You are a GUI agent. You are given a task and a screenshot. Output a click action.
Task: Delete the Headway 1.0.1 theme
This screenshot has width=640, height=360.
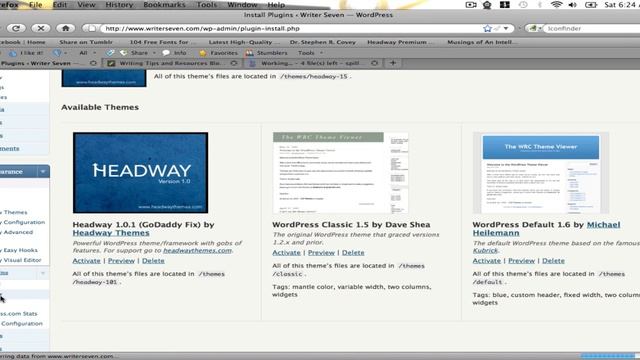[153, 260]
